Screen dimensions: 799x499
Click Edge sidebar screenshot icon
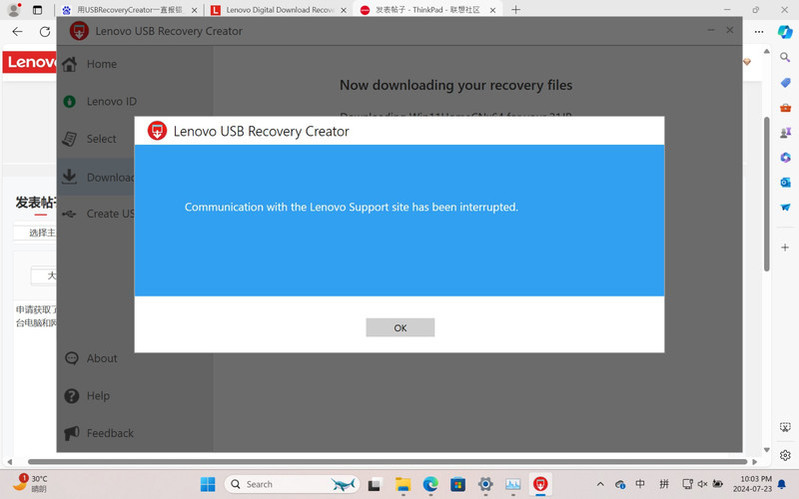785,427
